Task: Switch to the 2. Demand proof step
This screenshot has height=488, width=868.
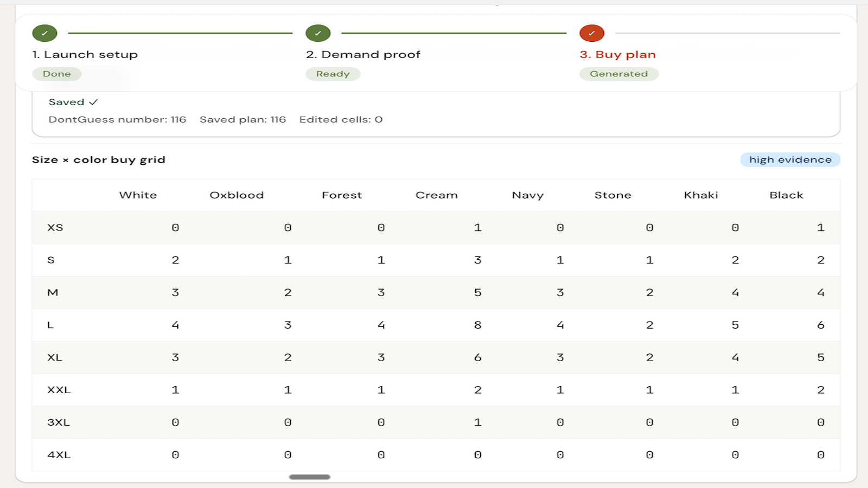Action: coord(363,54)
